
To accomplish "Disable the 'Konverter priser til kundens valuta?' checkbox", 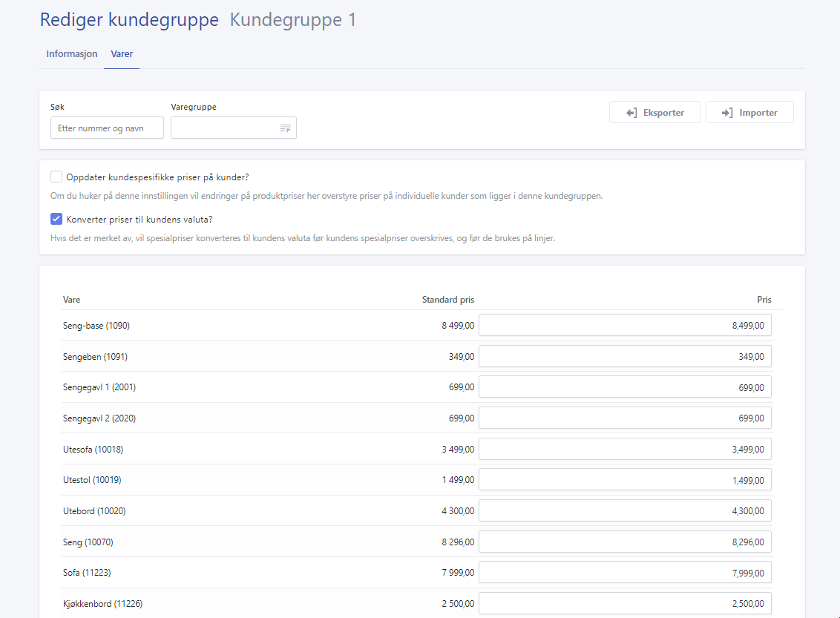I will tap(56, 219).
